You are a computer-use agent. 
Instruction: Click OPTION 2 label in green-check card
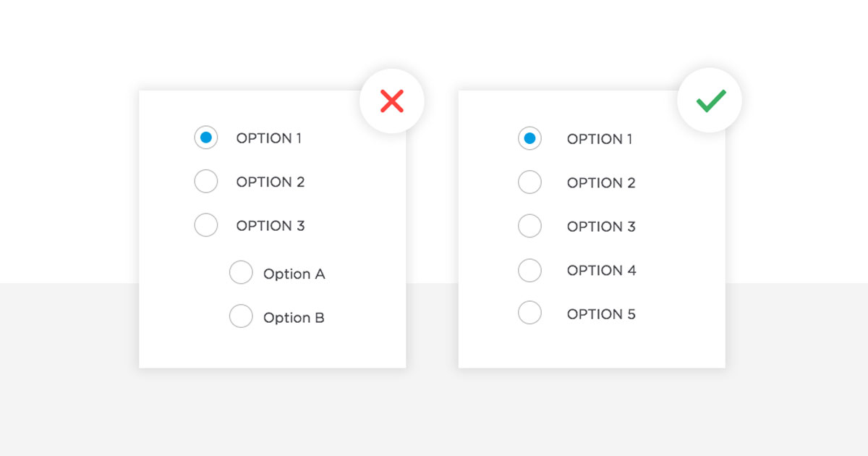(602, 183)
